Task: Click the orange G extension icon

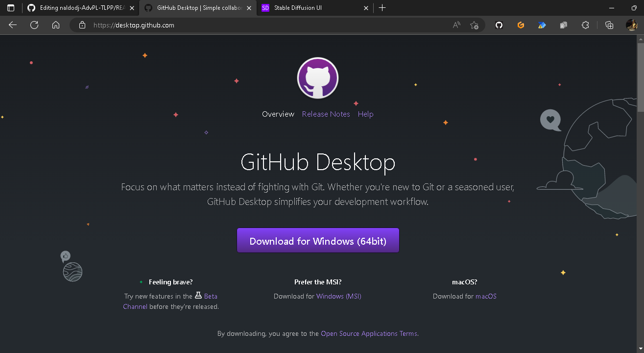Action: coord(521,25)
